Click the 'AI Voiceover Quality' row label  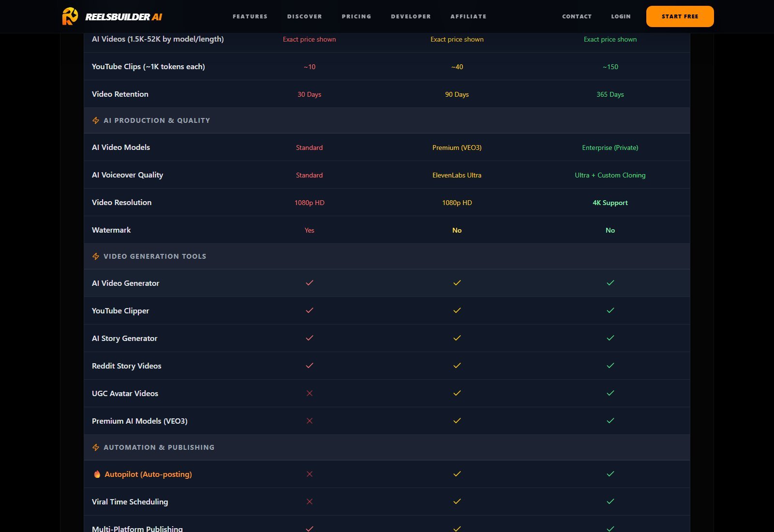[x=127, y=175]
